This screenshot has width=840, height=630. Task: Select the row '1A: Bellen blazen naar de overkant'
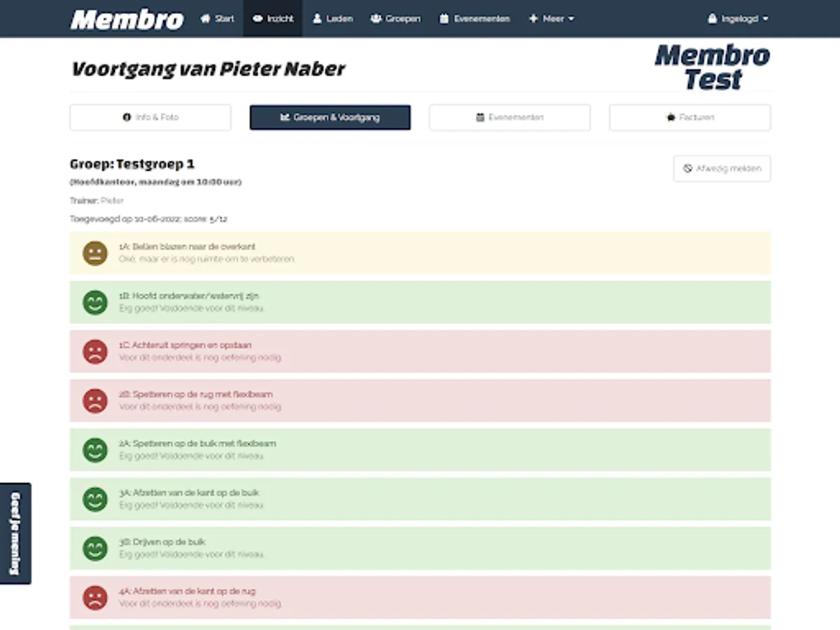pos(420,253)
